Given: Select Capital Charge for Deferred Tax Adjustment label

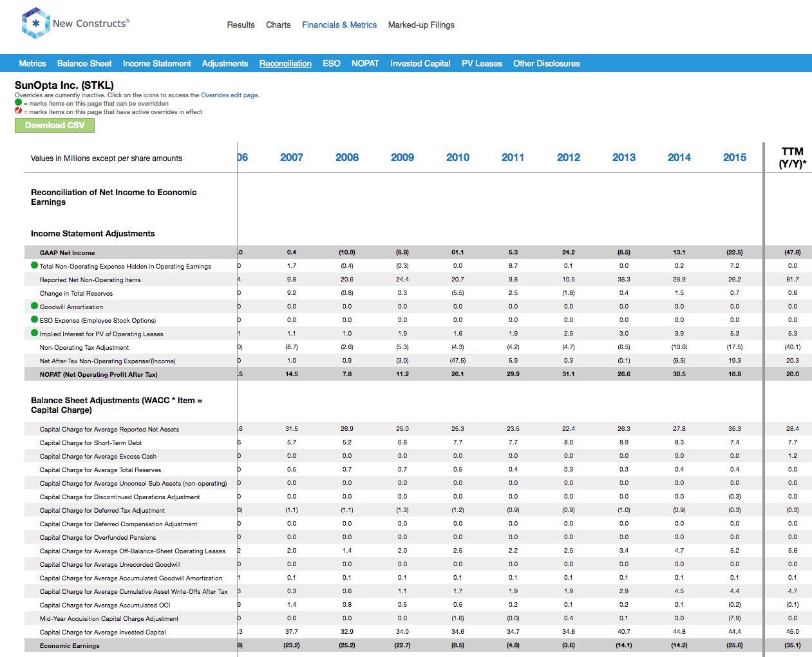Looking at the screenshot, I should pyautogui.click(x=102, y=511).
